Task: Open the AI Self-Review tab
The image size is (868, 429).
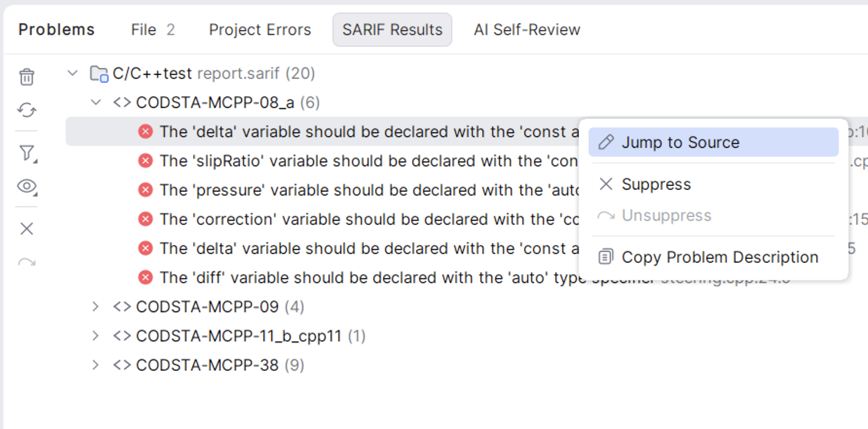Action: 527,30
